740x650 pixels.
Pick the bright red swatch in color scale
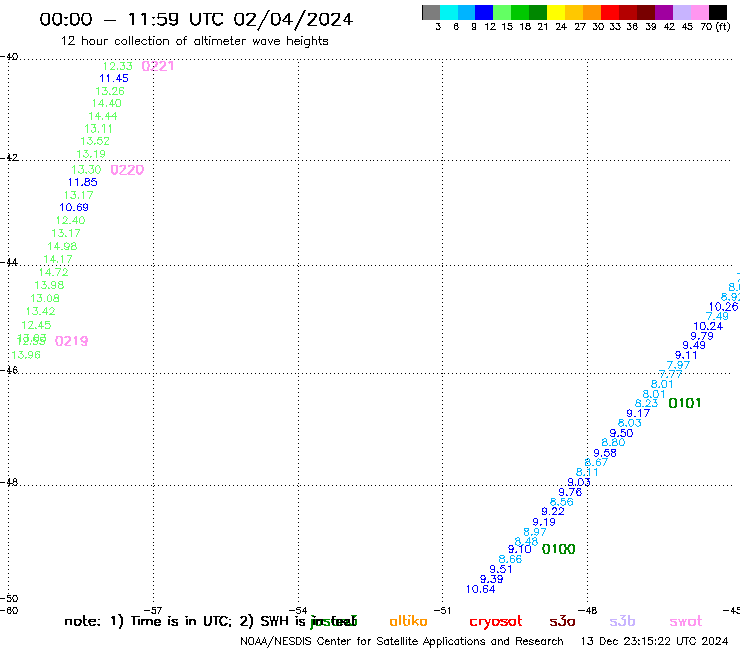[610, 12]
